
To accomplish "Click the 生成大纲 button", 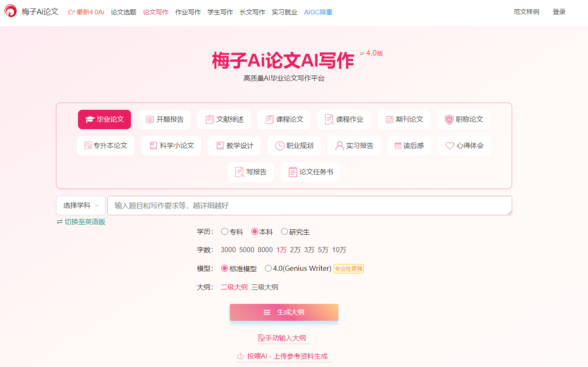I will point(284,312).
